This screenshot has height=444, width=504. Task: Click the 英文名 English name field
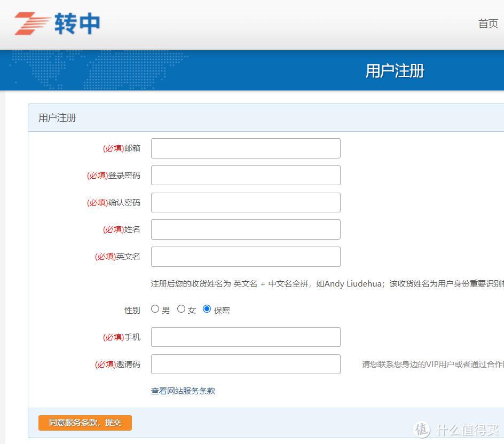pos(246,256)
